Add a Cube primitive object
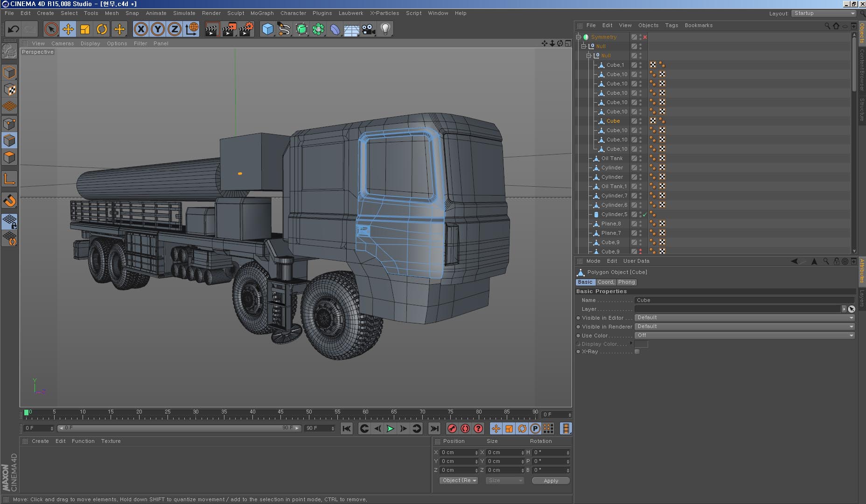 click(267, 29)
